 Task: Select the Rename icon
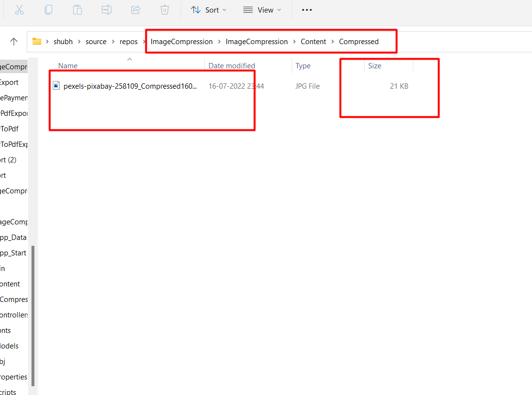[x=107, y=10]
